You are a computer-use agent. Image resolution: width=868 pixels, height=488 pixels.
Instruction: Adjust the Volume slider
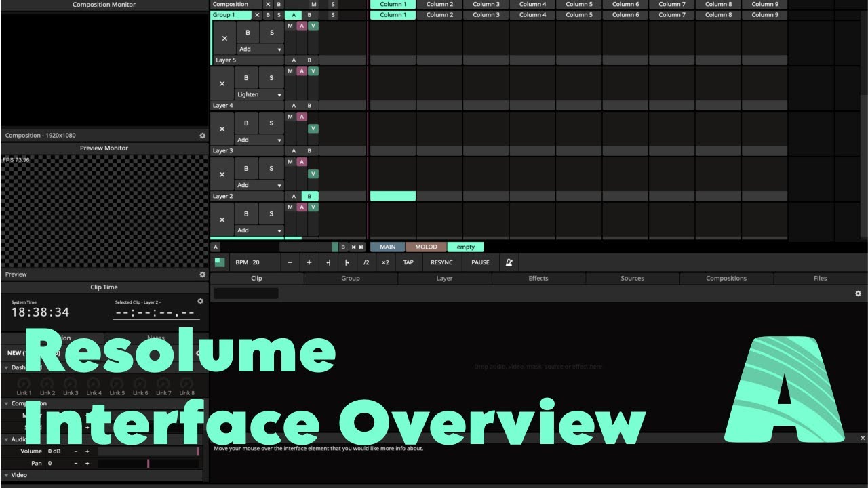149,451
